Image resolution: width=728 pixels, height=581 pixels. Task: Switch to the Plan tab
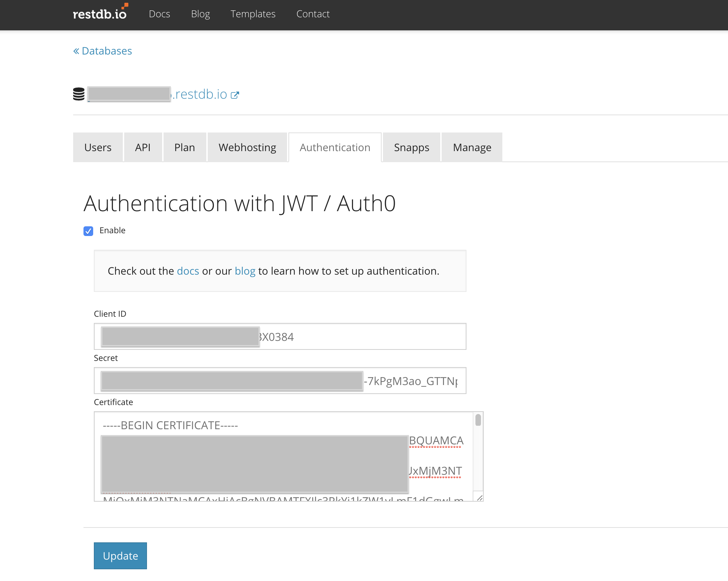click(185, 147)
